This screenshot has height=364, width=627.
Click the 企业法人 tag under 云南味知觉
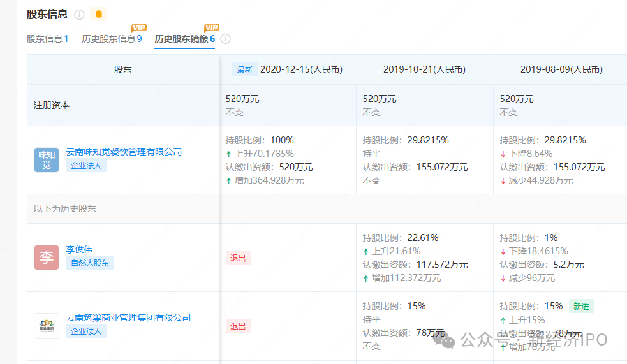pos(86,165)
